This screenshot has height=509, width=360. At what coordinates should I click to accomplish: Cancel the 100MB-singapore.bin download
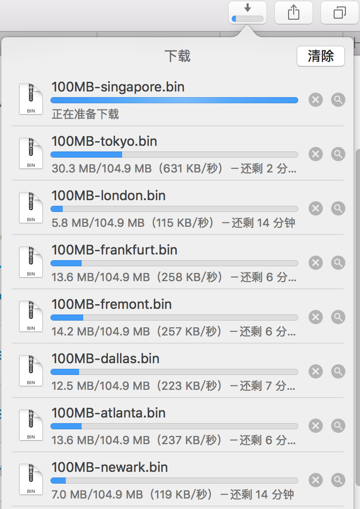click(x=316, y=100)
